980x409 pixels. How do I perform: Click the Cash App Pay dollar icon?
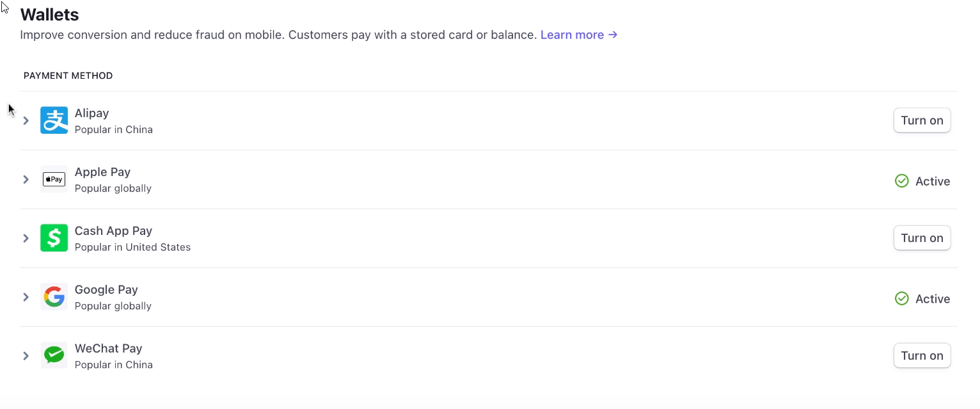click(x=54, y=238)
